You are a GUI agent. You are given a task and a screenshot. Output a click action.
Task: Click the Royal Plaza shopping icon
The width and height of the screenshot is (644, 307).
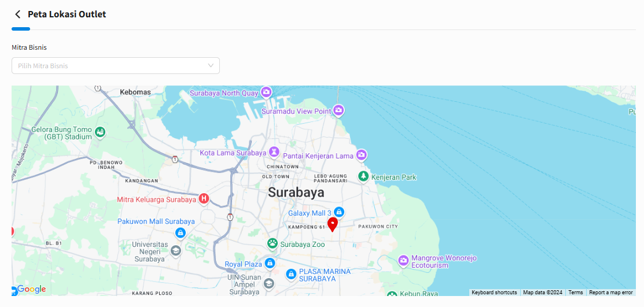[x=270, y=262]
